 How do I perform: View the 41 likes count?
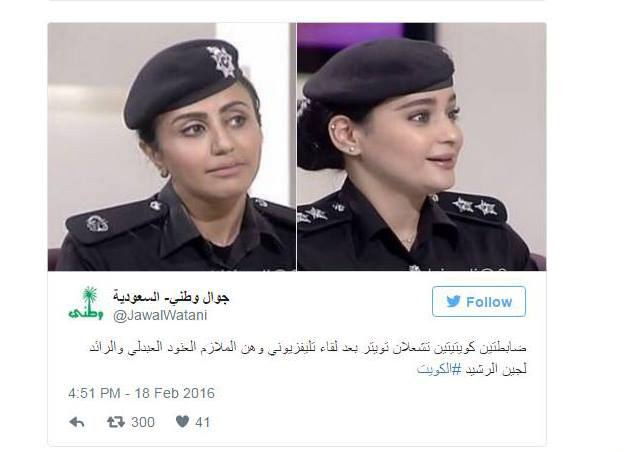pos(203,422)
